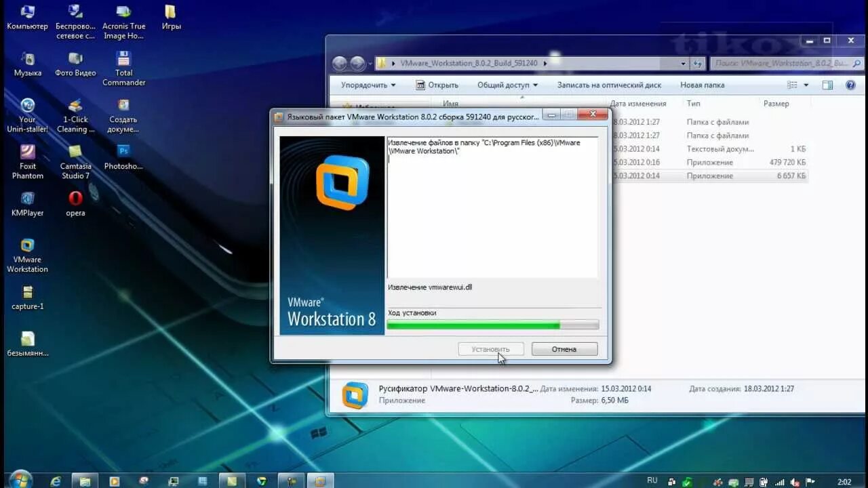Click Дата создания: 18.03.2012 1:27 detail
868x488 pixels.
(x=741, y=389)
